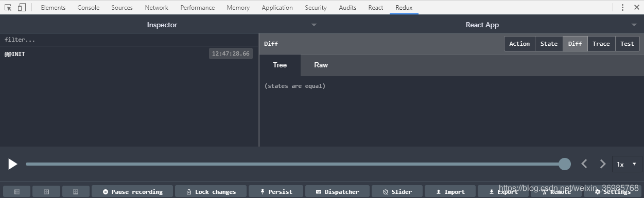Show the Trace view

[601, 44]
